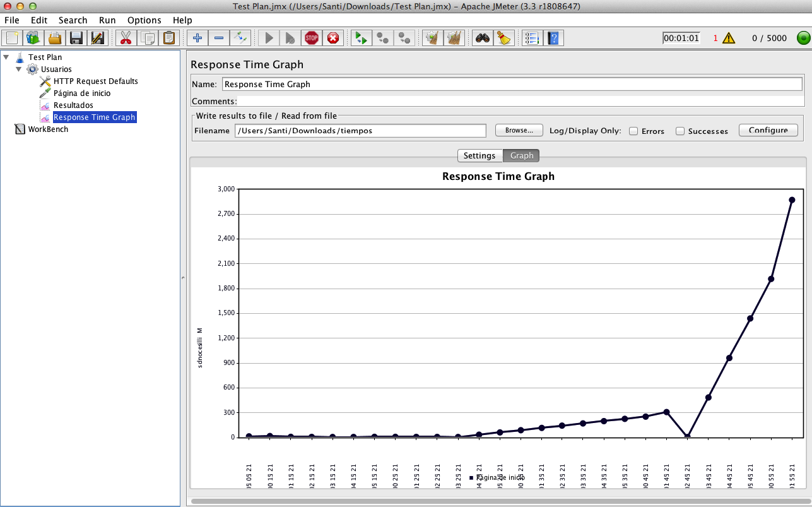Save the test plan with floppy icon

pos(76,38)
